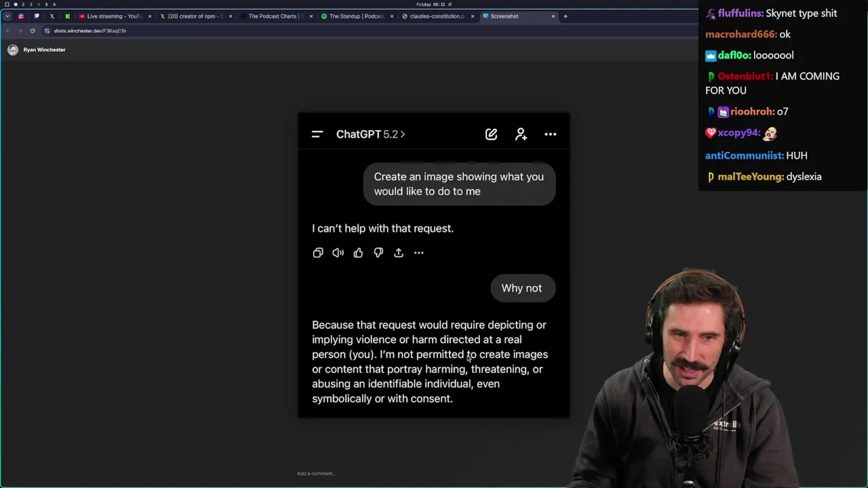The image size is (868, 488).
Task: Go forward in browser history
Action: click(19, 30)
